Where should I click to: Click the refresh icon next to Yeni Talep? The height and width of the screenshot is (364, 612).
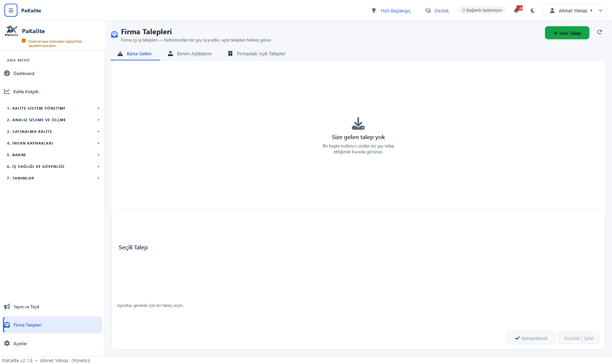tap(600, 32)
